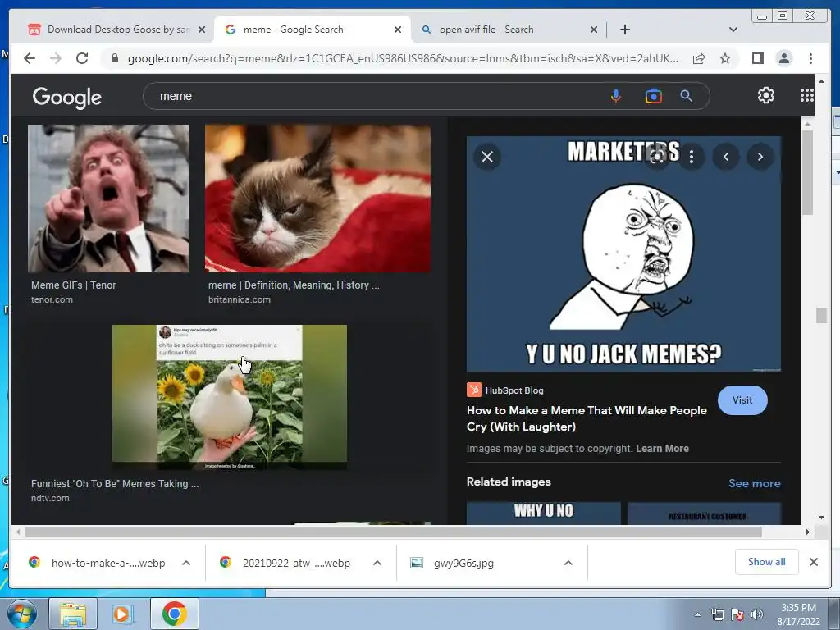
Task: Close the downloads bar
Action: 813,562
